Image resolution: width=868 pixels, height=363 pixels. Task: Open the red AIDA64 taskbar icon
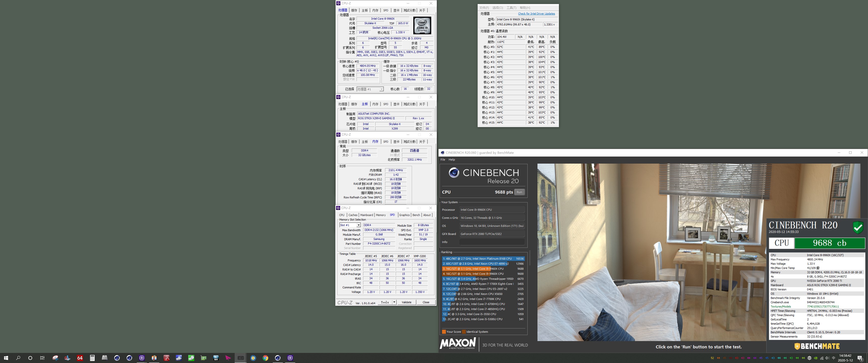80,358
